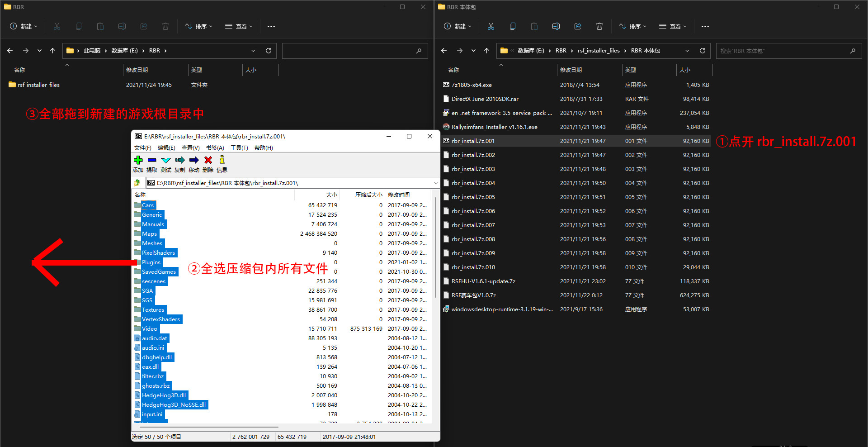Open more options in left RBR window

click(271, 27)
